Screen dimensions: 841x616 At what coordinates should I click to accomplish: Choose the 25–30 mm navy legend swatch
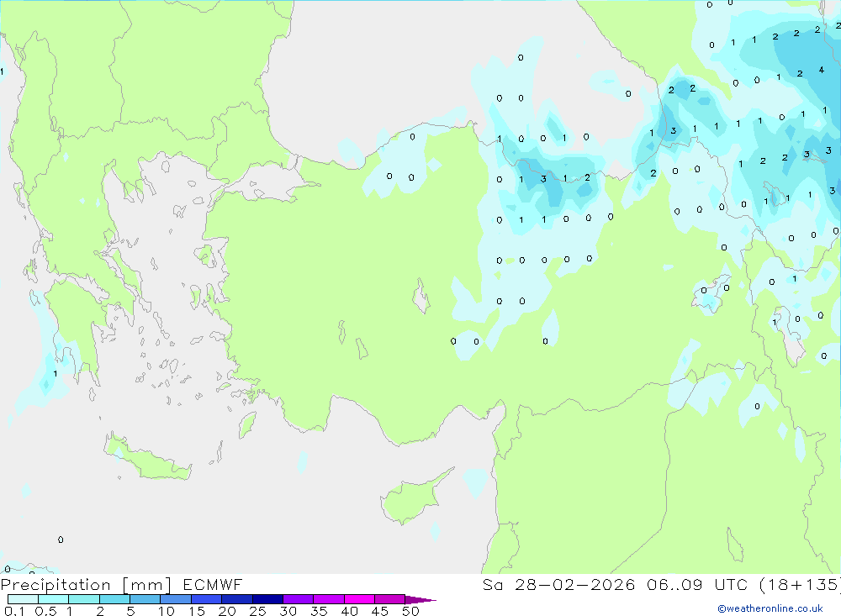(267, 599)
